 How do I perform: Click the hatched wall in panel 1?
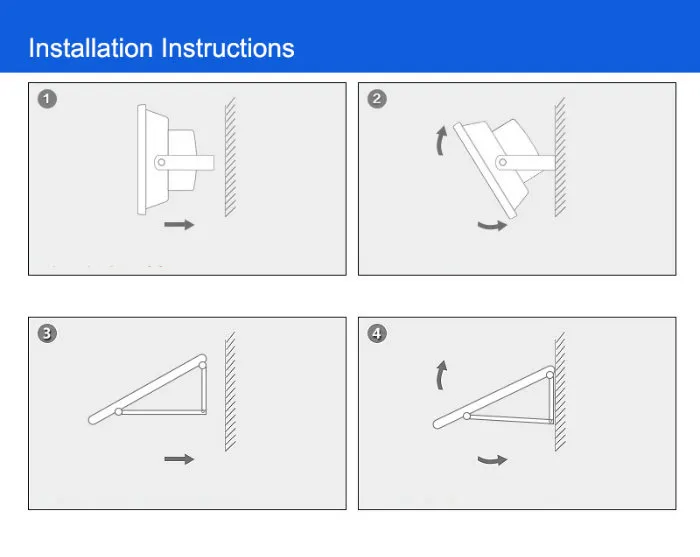(x=230, y=157)
